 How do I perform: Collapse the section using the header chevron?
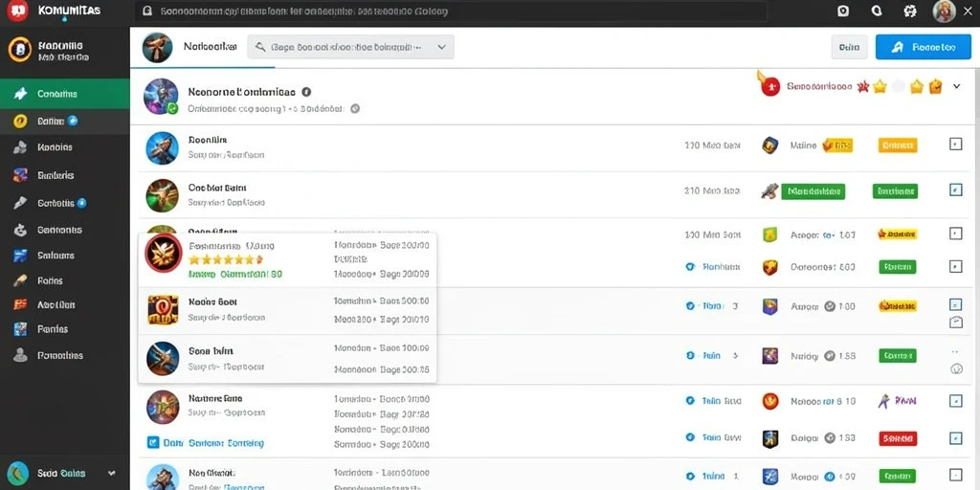(956, 87)
